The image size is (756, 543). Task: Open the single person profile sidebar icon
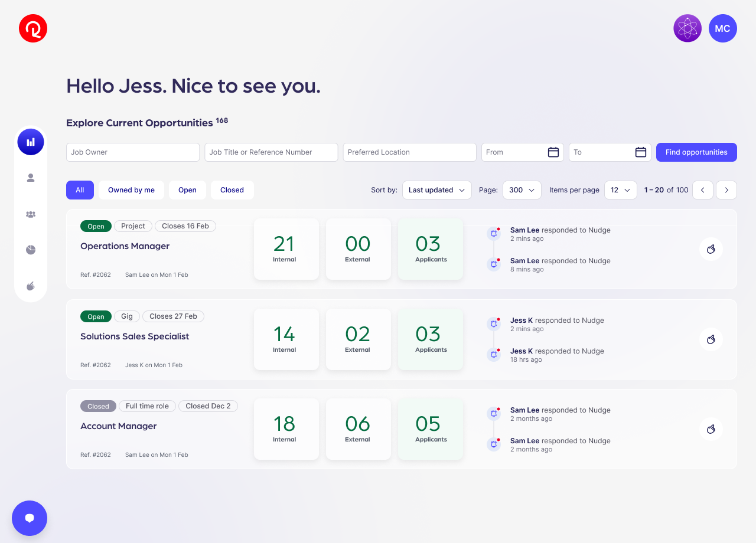point(31,178)
